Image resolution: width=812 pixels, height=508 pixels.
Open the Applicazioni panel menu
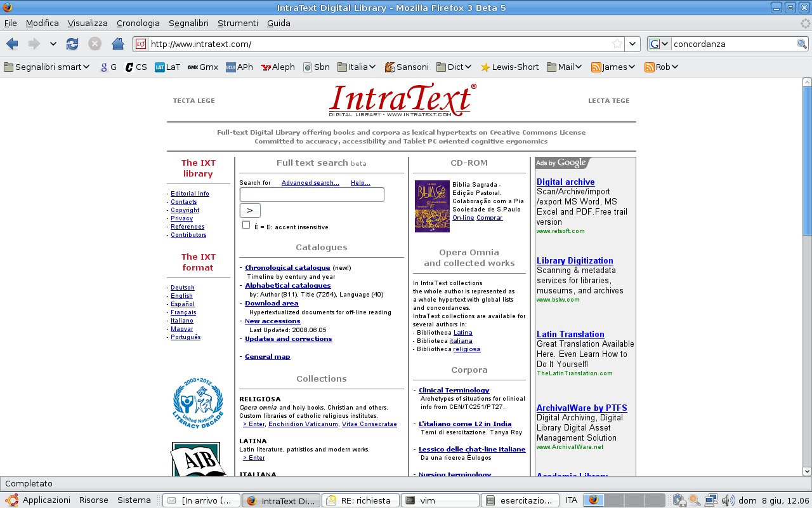[x=39, y=500]
